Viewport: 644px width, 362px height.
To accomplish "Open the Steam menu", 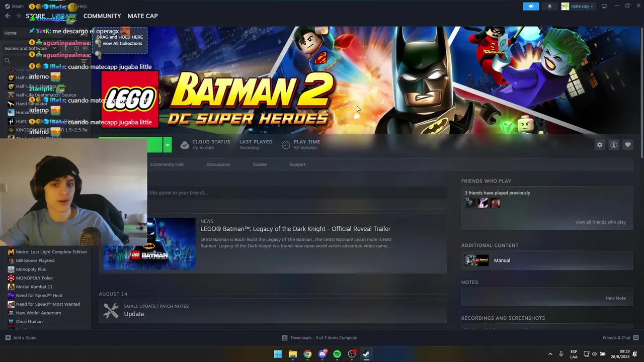I will [x=15, y=6].
